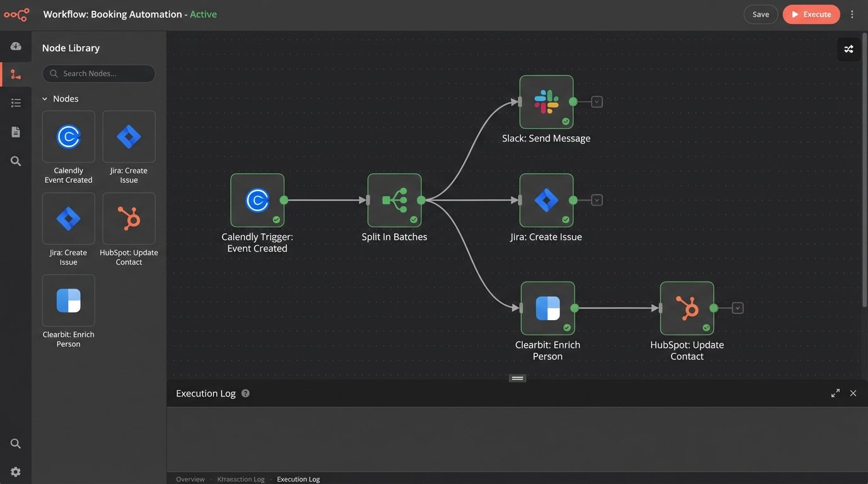This screenshot has width=868, height=484.
Task: Pick Clearbit Enrich Person from Node Library
Action: pos(68,301)
